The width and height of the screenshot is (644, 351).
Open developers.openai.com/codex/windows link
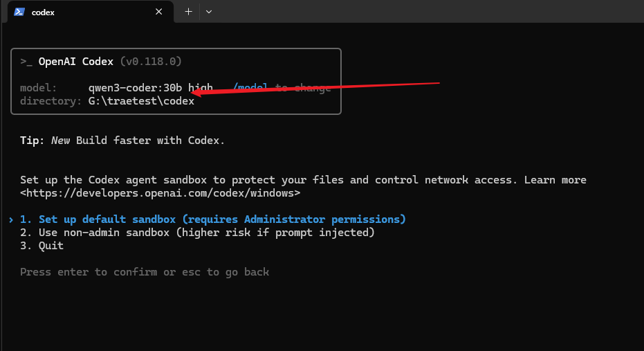pos(160,192)
